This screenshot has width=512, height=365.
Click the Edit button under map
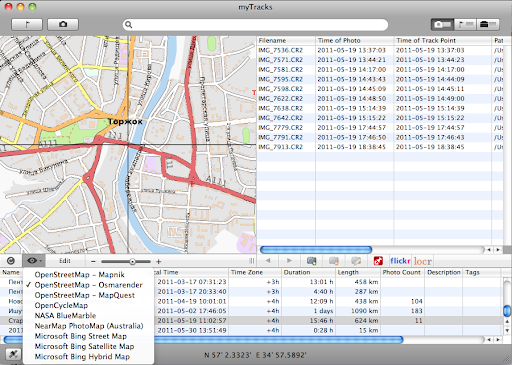pyautogui.click(x=65, y=261)
